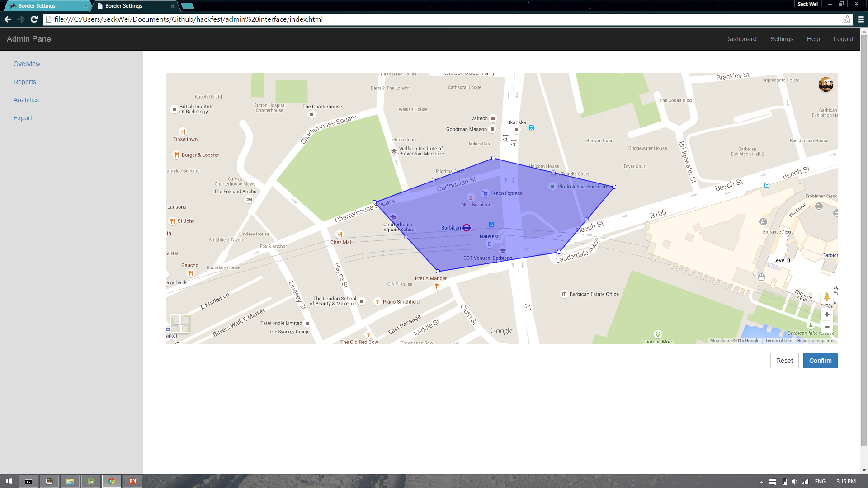Open PowerPoint from the taskbar

132,481
